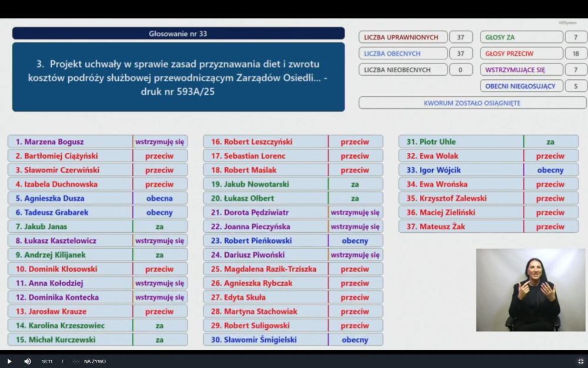Click the NA ŻYWO live indicator

pos(95,362)
